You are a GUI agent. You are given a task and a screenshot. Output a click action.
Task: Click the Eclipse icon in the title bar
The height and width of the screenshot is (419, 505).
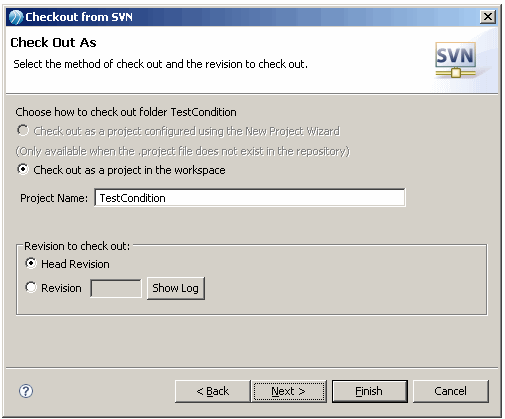16,17
